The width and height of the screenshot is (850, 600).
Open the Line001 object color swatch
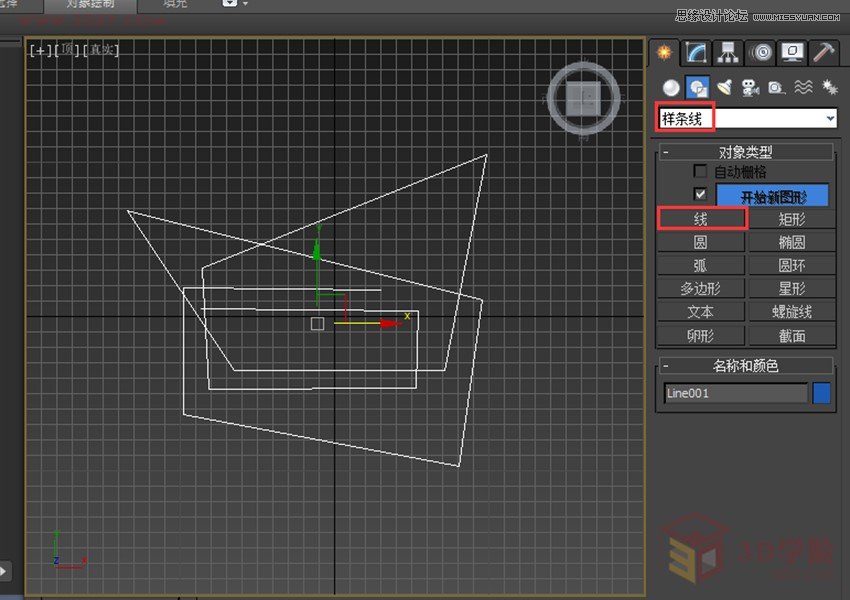coord(821,393)
